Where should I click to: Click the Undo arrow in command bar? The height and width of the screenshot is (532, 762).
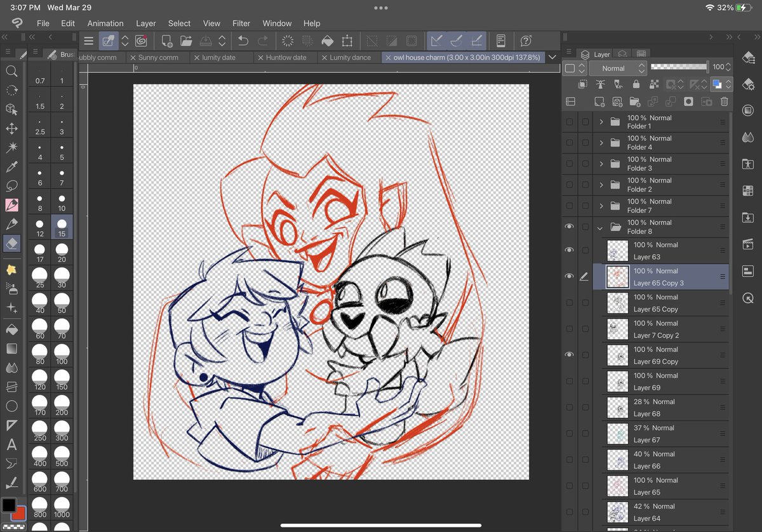click(243, 41)
